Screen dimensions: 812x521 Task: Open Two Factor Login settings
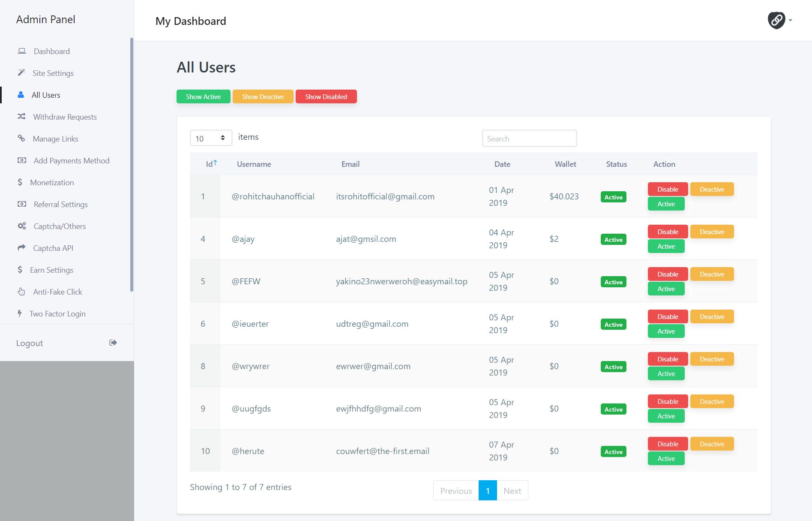click(57, 313)
